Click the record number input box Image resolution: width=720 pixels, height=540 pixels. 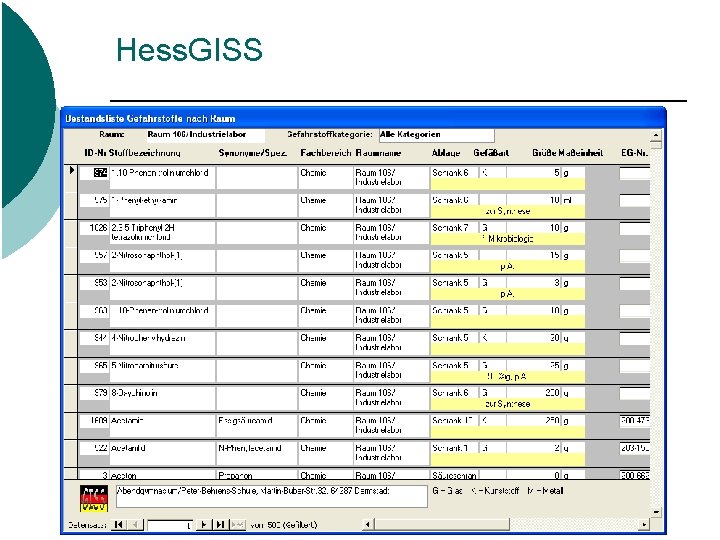click(169, 525)
